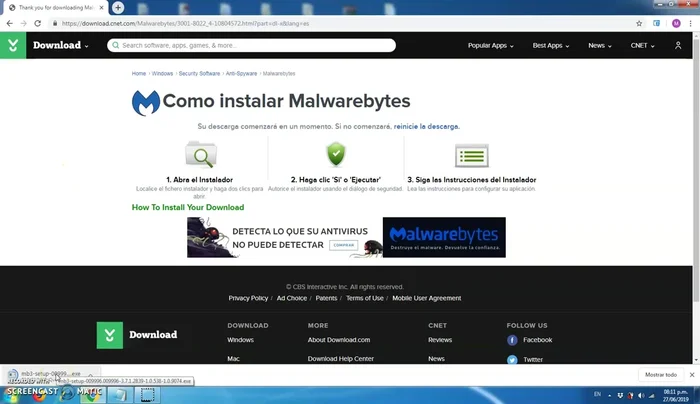Viewport: 700px width, 404px height.
Task: Open the Facebook icon in the footer
Action: [512, 340]
